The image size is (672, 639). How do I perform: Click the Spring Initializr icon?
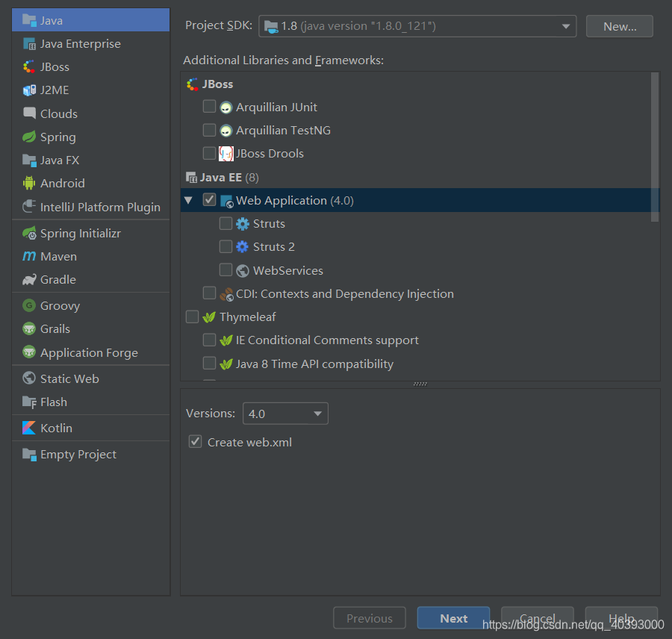[x=29, y=233]
